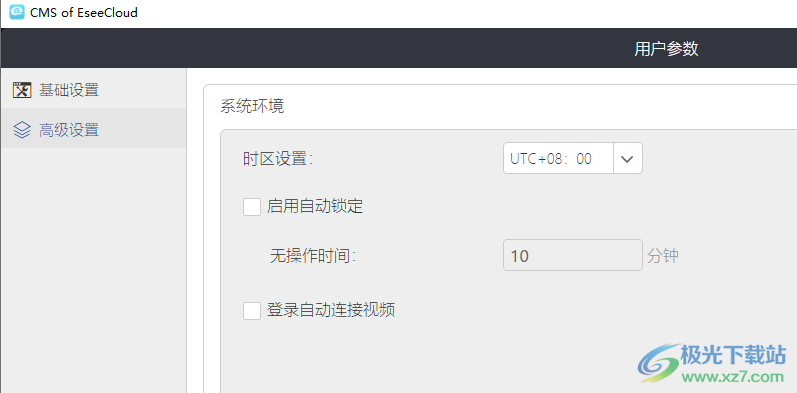Switch to the 高级设置 sidebar tab
This screenshot has height=393, width=797.
point(93,128)
